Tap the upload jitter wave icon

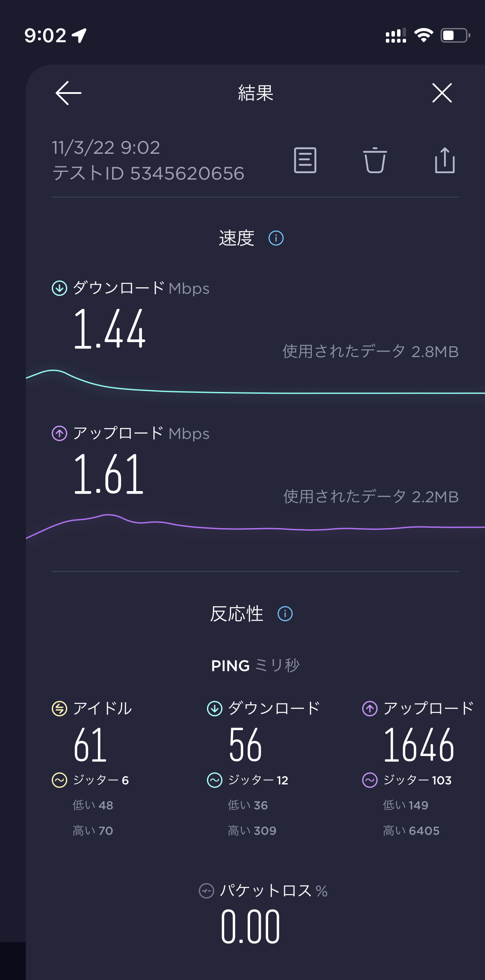pos(370,780)
